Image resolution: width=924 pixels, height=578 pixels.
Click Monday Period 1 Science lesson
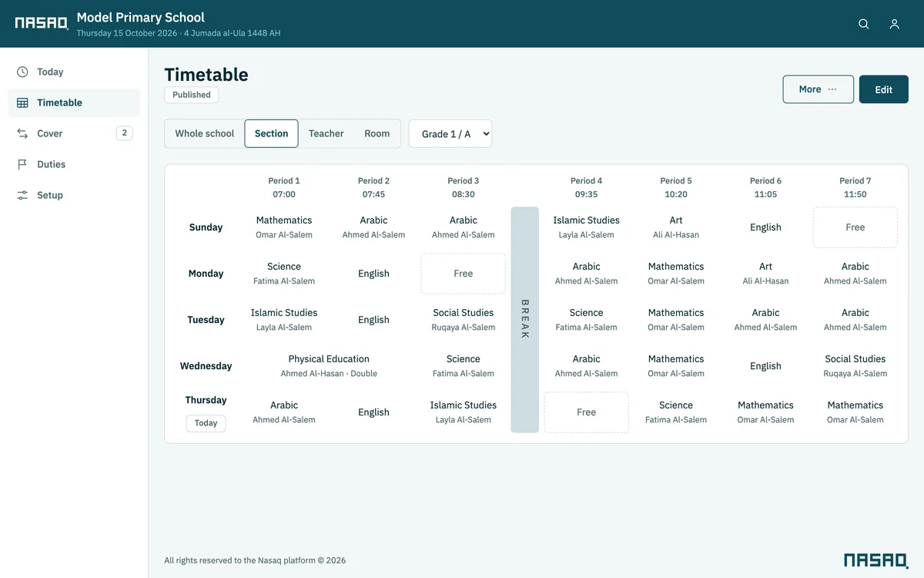[284, 274]
